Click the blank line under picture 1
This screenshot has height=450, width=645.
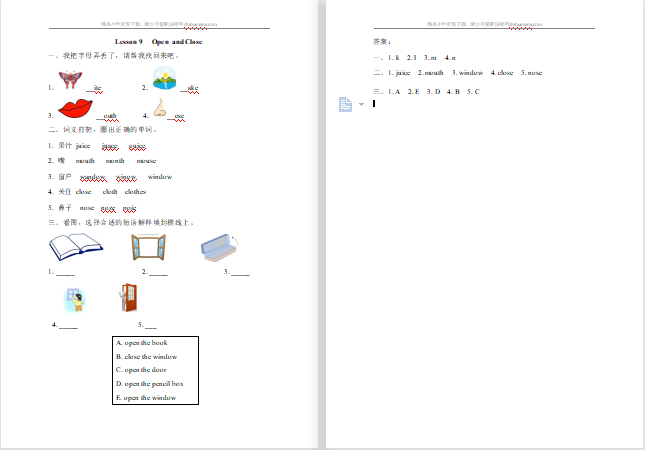pos(64,272)
